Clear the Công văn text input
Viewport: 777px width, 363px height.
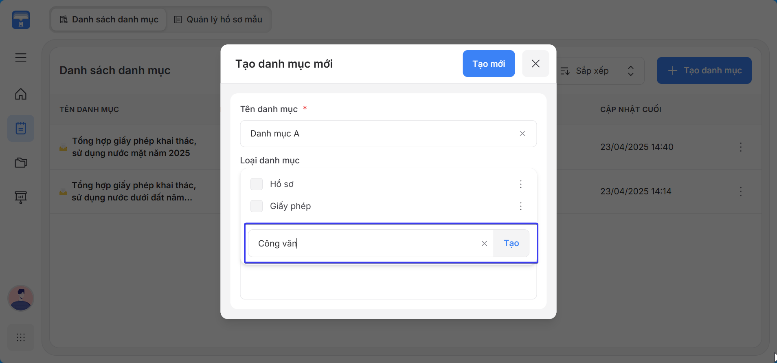485,243
